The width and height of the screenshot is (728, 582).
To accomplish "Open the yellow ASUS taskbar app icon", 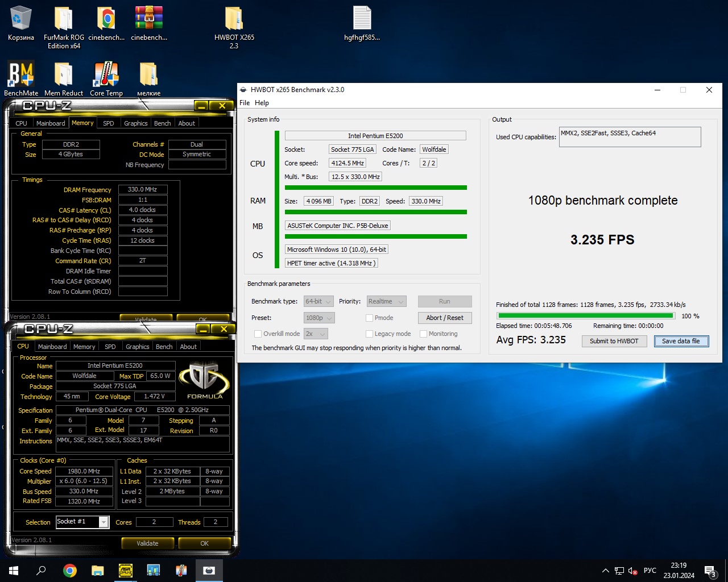I will coord(125,571).
